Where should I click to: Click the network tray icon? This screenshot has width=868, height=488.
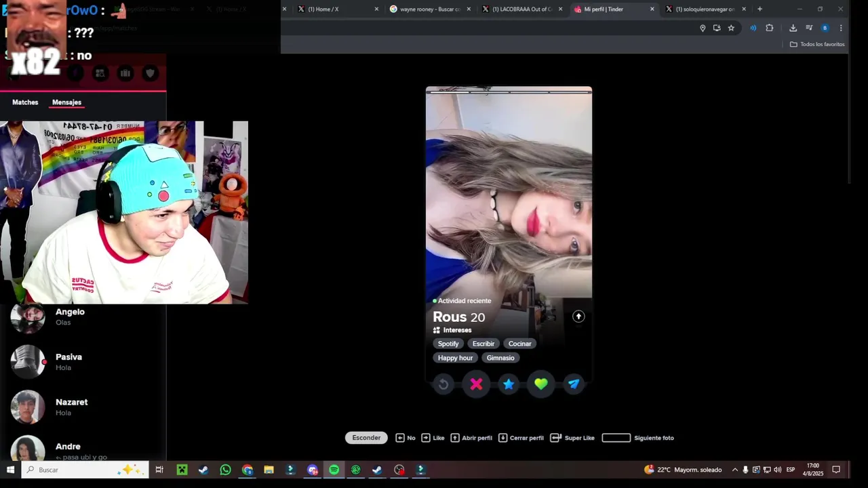click(x=767, y=470)
